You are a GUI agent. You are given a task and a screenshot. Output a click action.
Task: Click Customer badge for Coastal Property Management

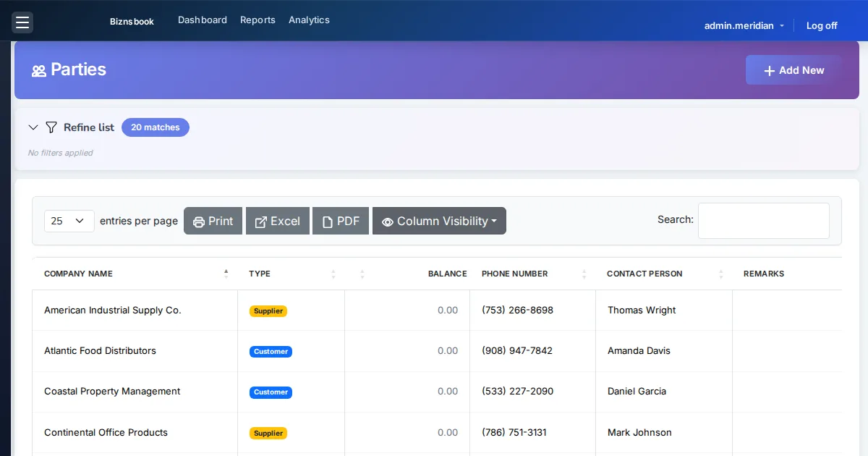[x=271, y=392]
